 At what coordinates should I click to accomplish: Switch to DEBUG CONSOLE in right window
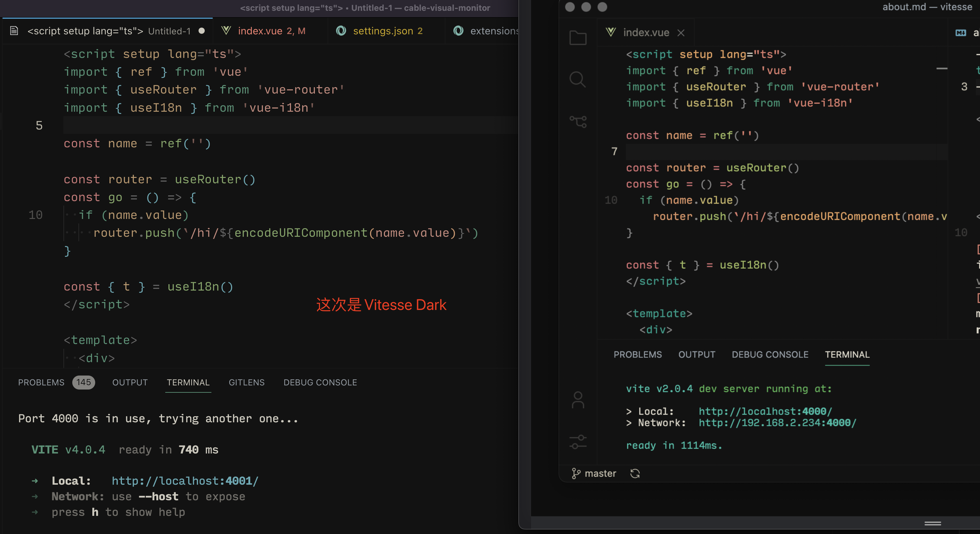pyautogui.click(x=770, y=354)
